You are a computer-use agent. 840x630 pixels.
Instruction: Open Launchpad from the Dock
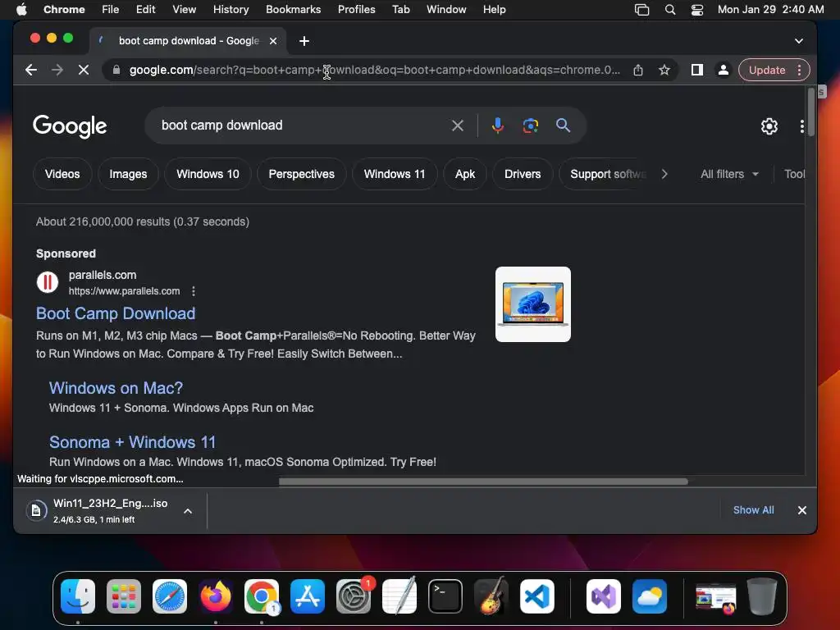(124, 596)
